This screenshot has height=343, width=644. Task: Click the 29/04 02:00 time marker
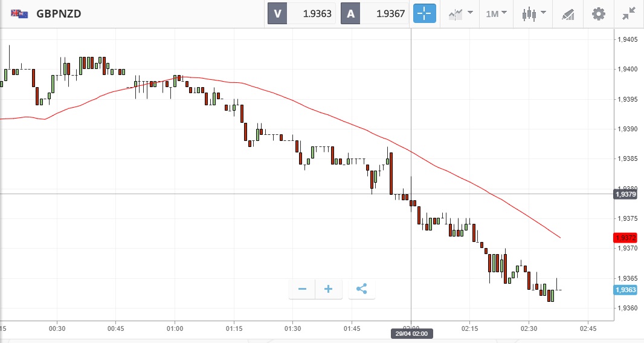411,334
